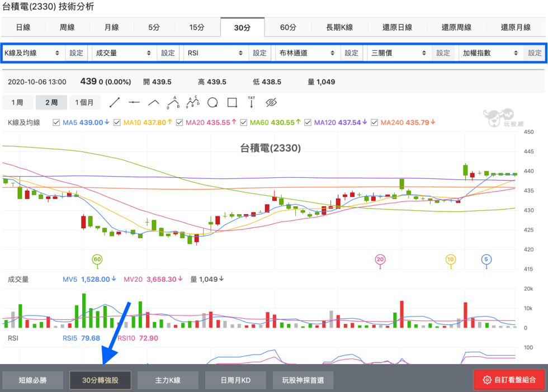Open the 玩股神探首選 preset
548x392 pixels.
303,380
